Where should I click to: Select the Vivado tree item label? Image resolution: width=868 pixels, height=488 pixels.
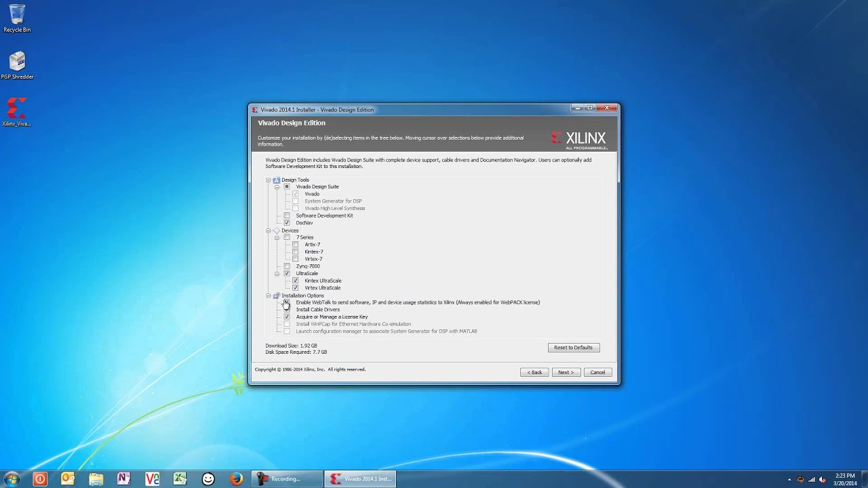(x=312, y=194)
